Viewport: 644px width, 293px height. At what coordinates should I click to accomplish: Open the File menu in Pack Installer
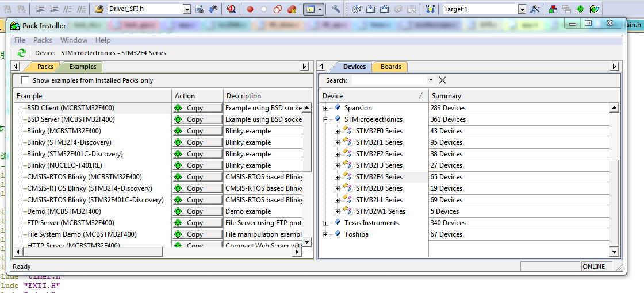20,40
